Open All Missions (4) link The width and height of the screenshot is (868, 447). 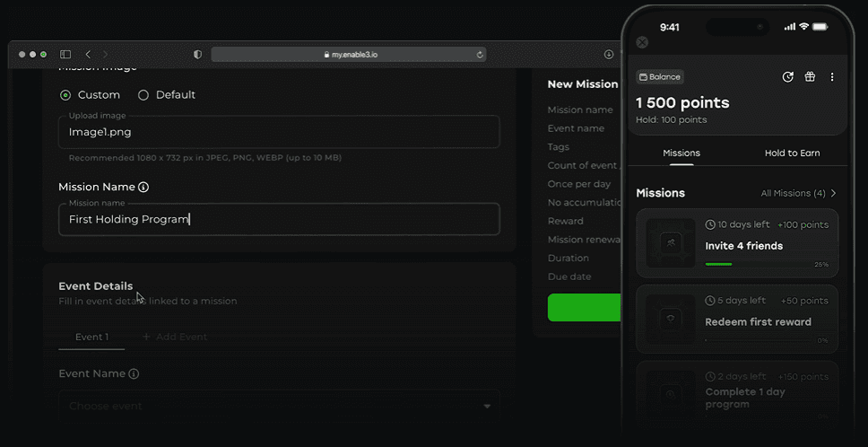(794, 193)
